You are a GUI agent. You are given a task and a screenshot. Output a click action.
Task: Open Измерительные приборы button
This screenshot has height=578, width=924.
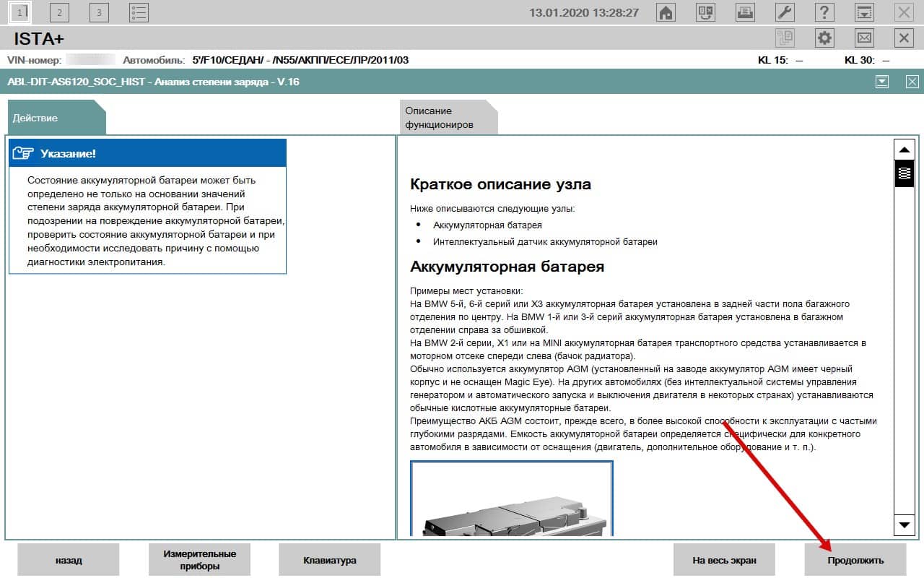point(199,560)
